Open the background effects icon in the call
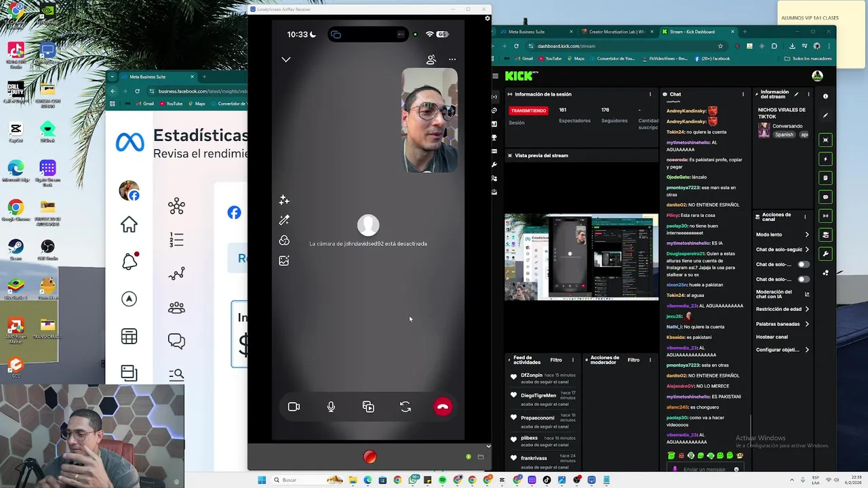868x488 pixels. click(284, 241)
